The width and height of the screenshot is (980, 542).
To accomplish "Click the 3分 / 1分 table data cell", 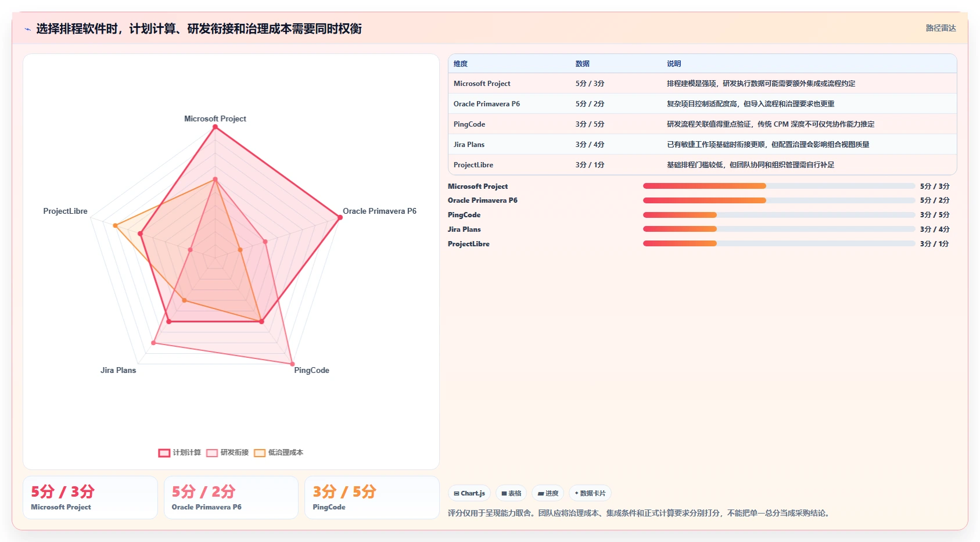I will tap(590, 165).
